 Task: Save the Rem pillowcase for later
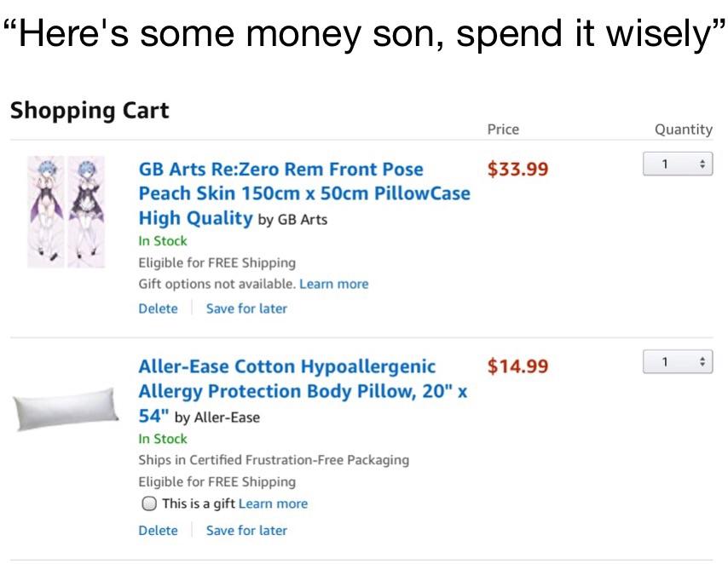tap(246, 308)
